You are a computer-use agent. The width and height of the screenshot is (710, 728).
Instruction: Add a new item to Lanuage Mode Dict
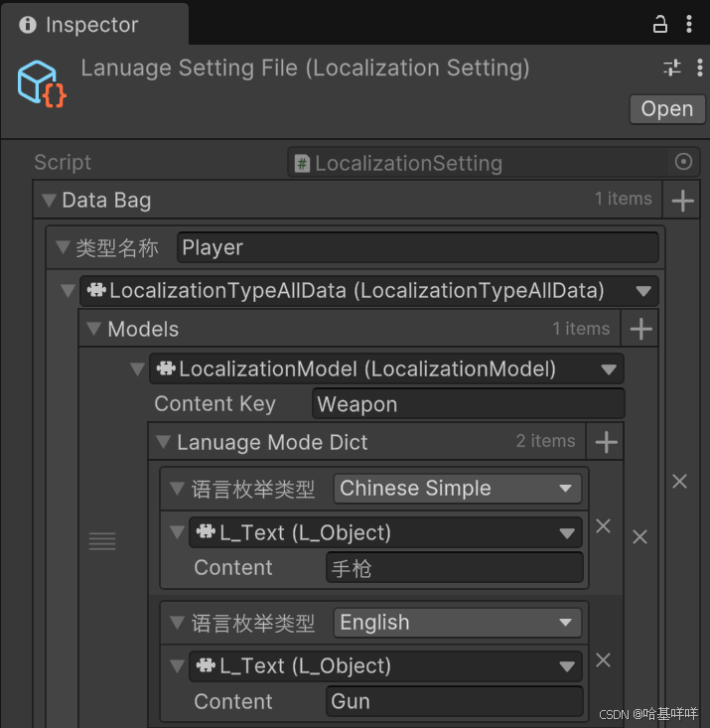coord(606,442)
